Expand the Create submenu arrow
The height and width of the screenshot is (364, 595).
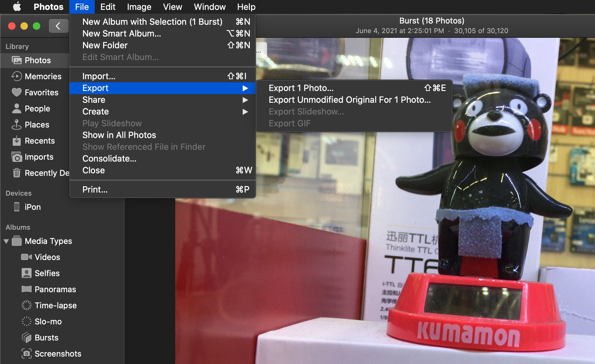pos(245,112)
